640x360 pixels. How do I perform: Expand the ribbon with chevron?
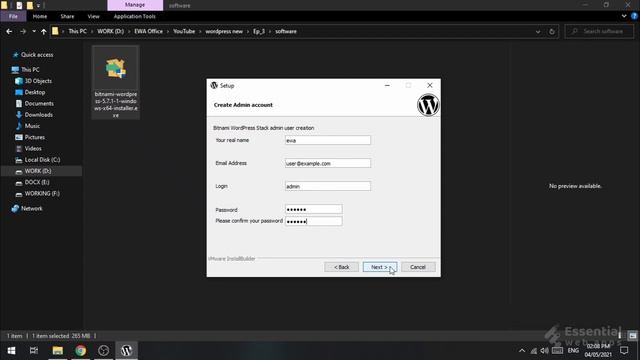click(624, 16)
